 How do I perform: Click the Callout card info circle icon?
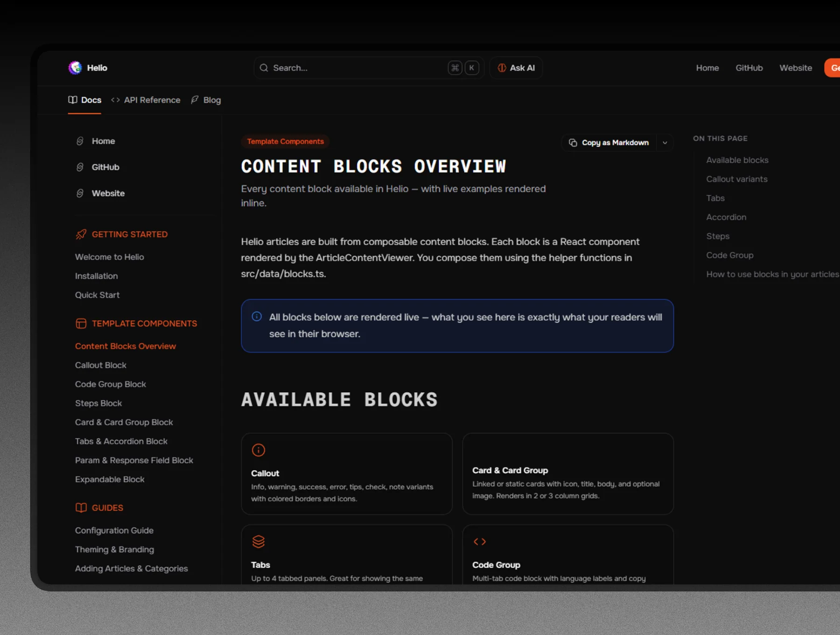tap(259, 450)
